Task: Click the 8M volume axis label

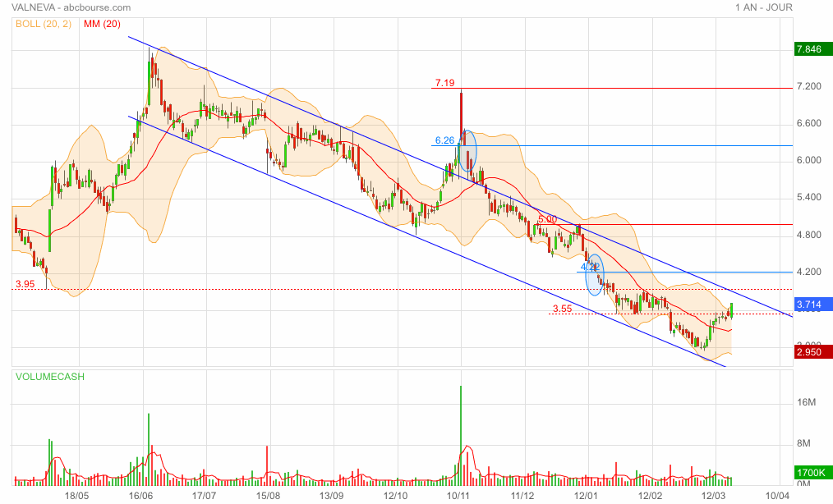Action: pos(803,443)
